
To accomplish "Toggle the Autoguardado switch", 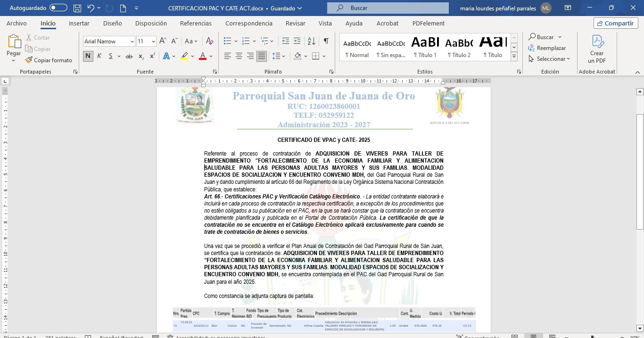I will tap(58, 8).
